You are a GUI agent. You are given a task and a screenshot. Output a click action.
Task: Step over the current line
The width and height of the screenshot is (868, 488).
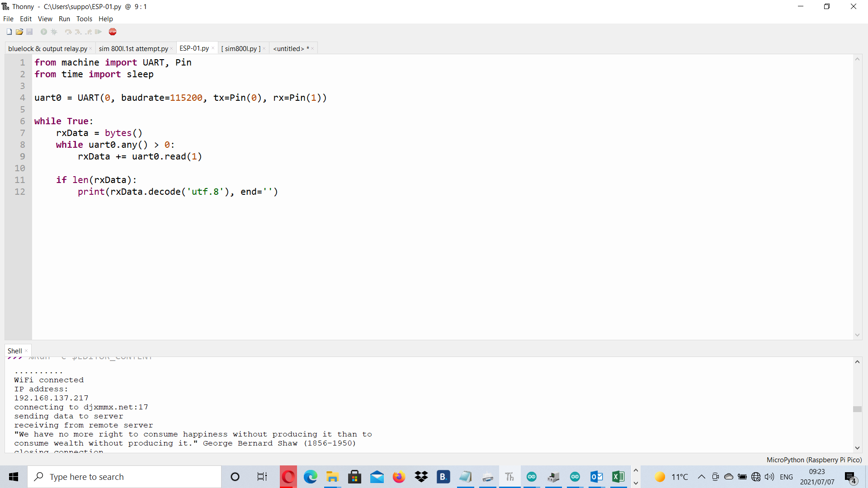(x=68, y=32)
